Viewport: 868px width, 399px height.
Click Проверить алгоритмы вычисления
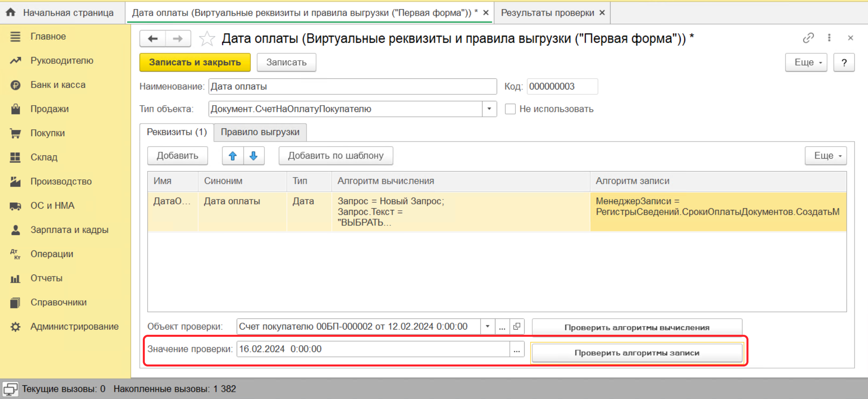click(637, 328)
